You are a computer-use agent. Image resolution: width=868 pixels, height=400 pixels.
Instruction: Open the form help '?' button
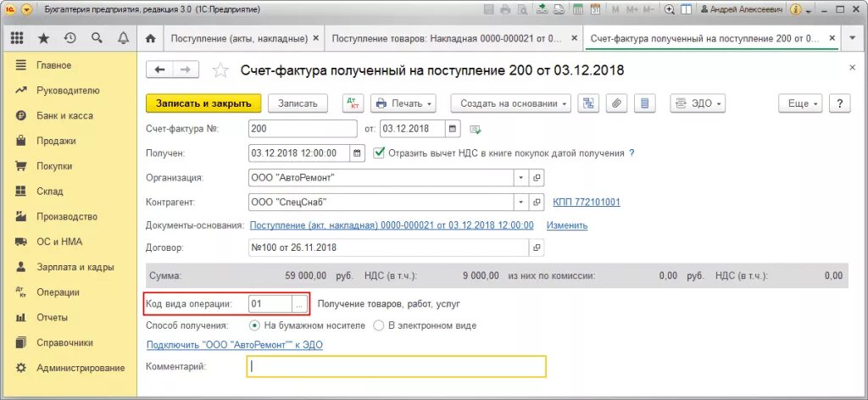point(840,103)
